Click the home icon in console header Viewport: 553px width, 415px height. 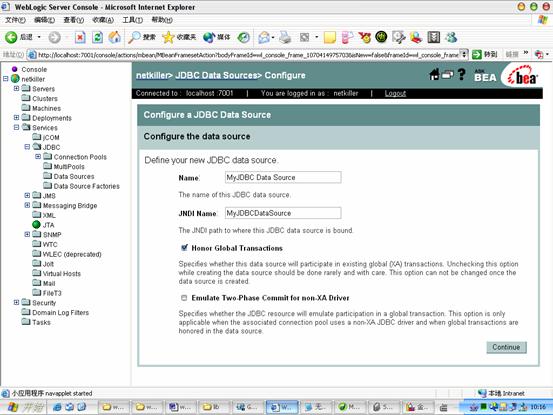[434, 74]
